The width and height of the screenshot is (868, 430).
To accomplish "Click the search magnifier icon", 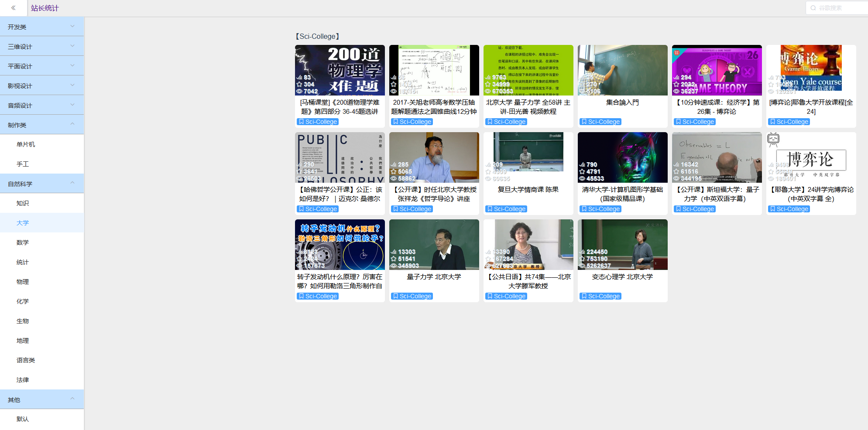I will [813, 8].
